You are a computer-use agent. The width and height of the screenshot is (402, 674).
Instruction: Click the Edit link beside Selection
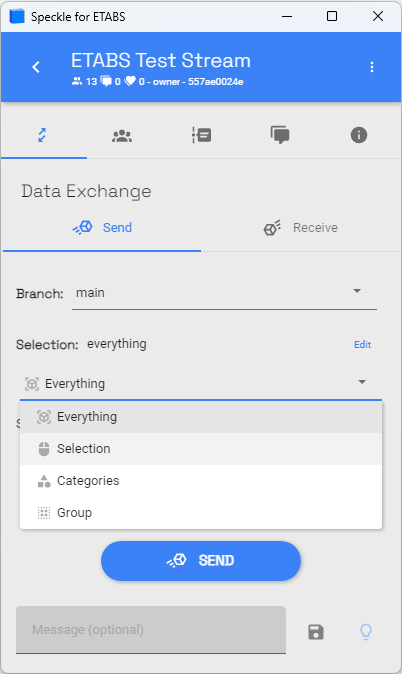click(362, 345)
